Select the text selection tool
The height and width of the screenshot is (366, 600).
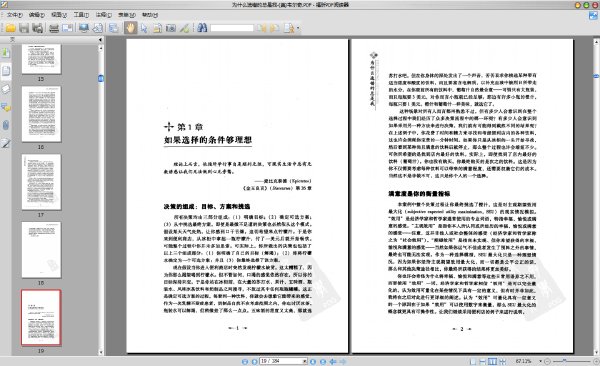[x=157, y=28]
